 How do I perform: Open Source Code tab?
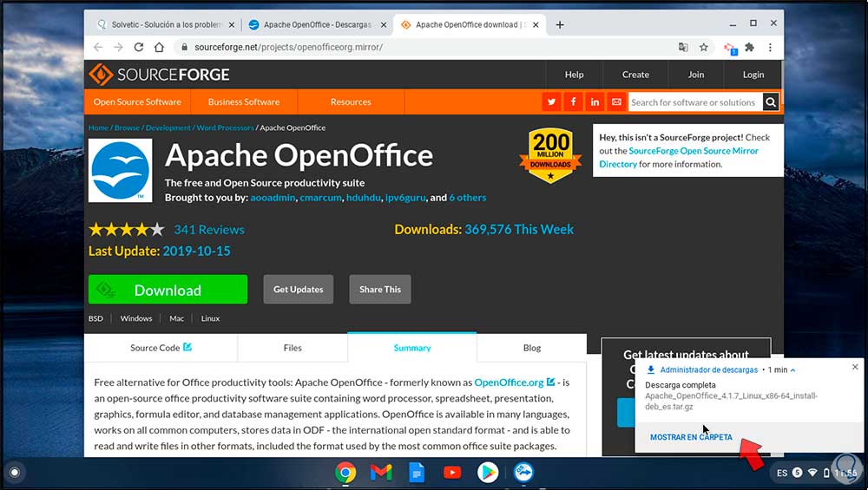[161, 348]
